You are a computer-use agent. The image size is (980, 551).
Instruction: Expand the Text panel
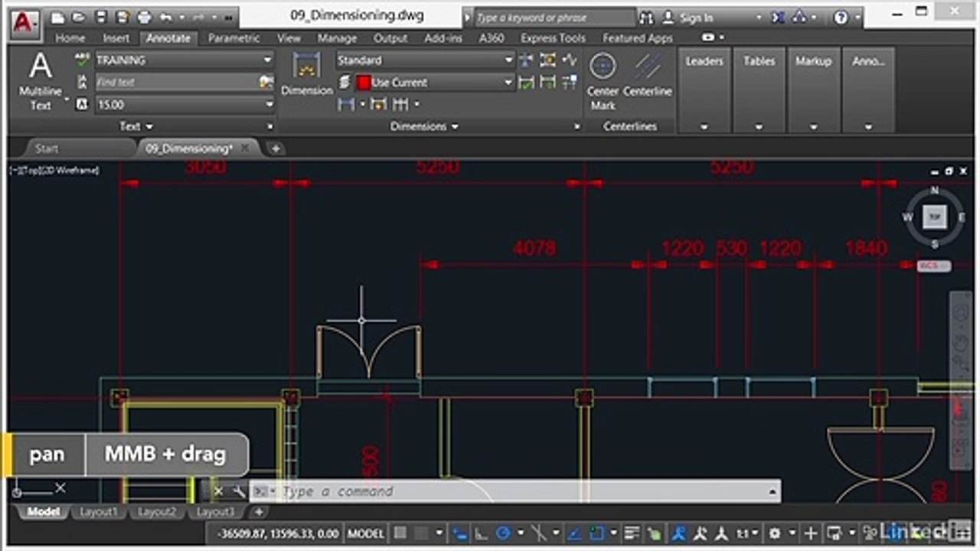(x=137, y=126)
